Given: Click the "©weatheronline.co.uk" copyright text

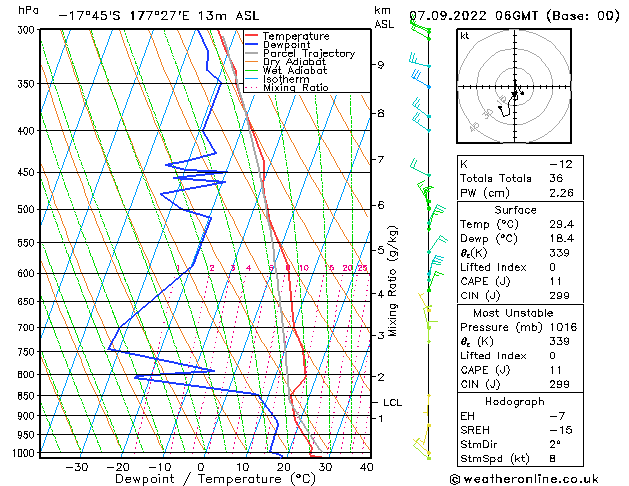Looking at the screenshot, I should coord(524,479).
